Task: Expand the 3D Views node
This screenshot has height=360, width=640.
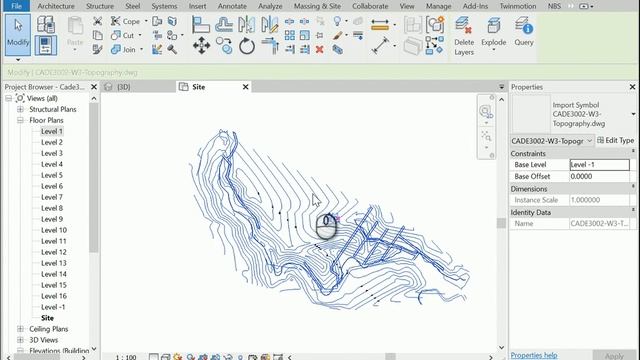Action: [20, 340]
